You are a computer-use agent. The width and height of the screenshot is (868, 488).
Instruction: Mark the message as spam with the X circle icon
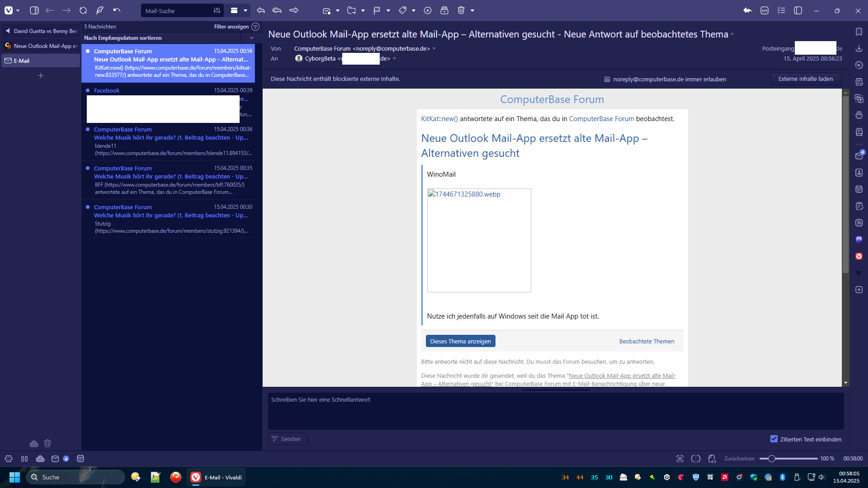(428, 10)
